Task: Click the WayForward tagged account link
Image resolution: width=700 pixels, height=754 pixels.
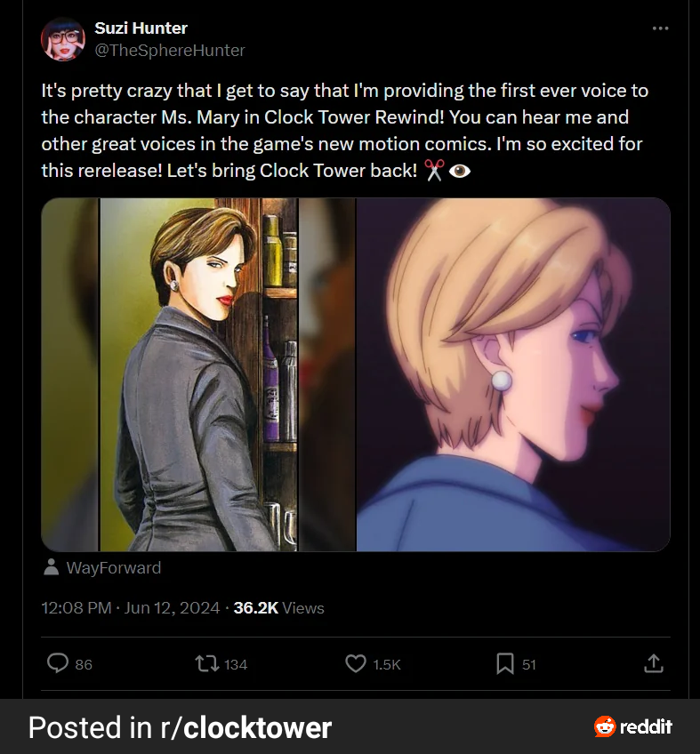Action: click(x=114, y=567)
